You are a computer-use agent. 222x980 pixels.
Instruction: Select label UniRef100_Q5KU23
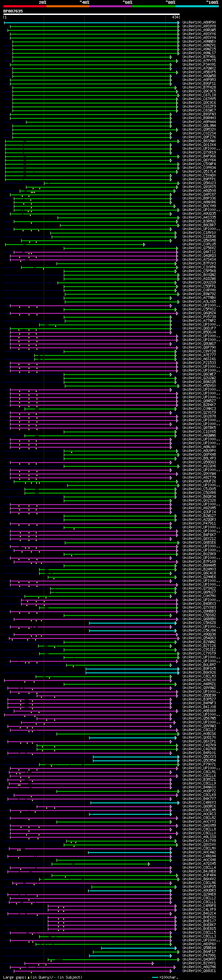[x=199, y=183]
